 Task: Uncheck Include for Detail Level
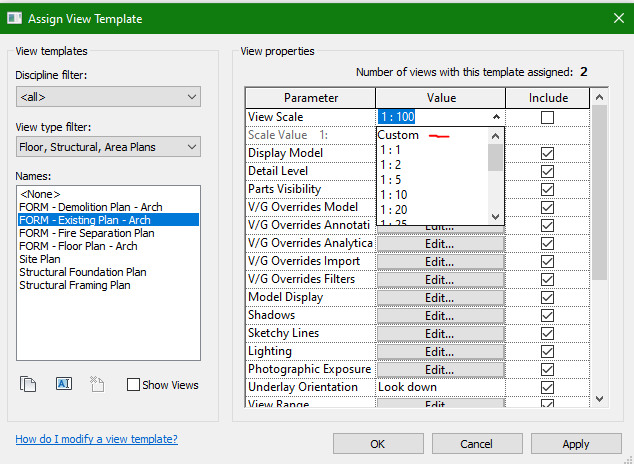point(547,171)
